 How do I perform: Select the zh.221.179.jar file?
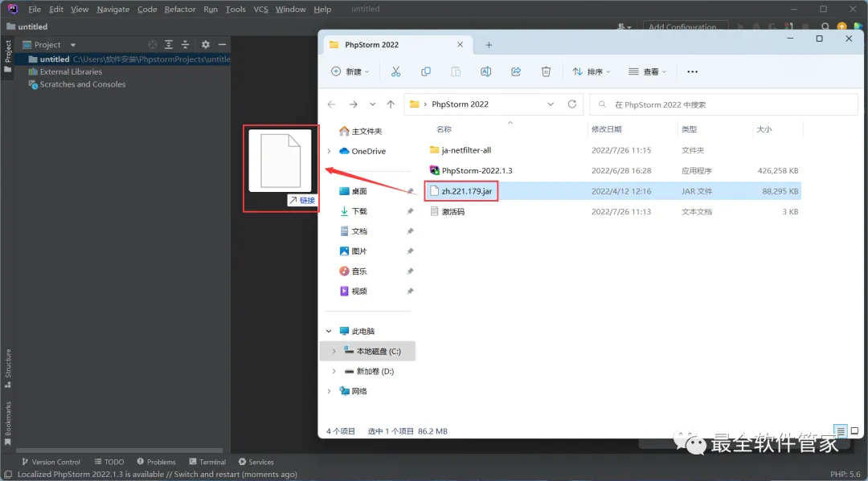point(613,191)
